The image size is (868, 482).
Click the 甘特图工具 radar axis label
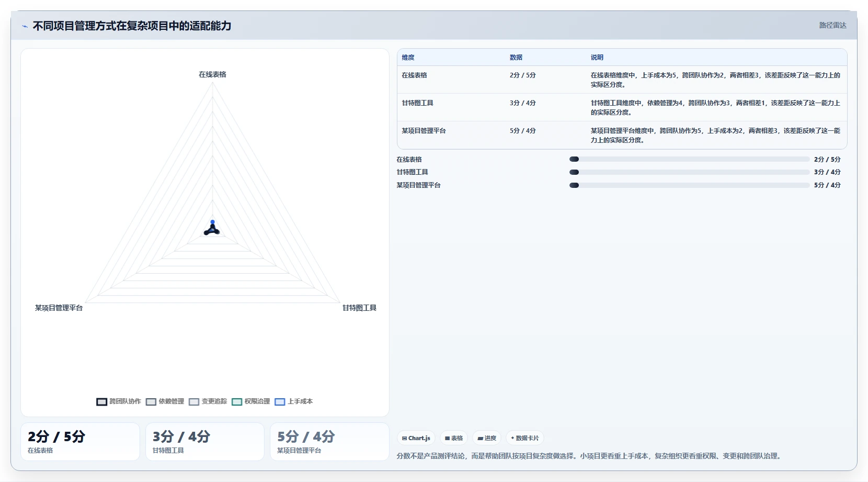(359, 308)
